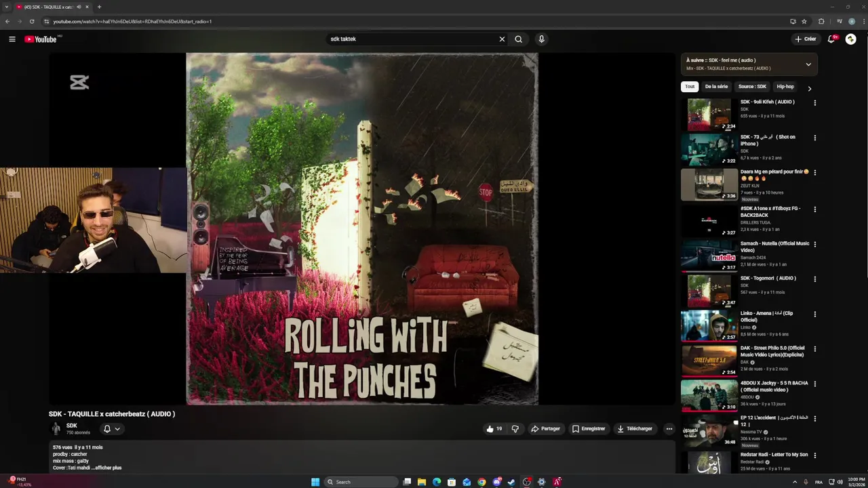868x488 pixels.
Task: Switch to the SDK - TAQUILLE browser tab
Action: (x=49, y=7)
